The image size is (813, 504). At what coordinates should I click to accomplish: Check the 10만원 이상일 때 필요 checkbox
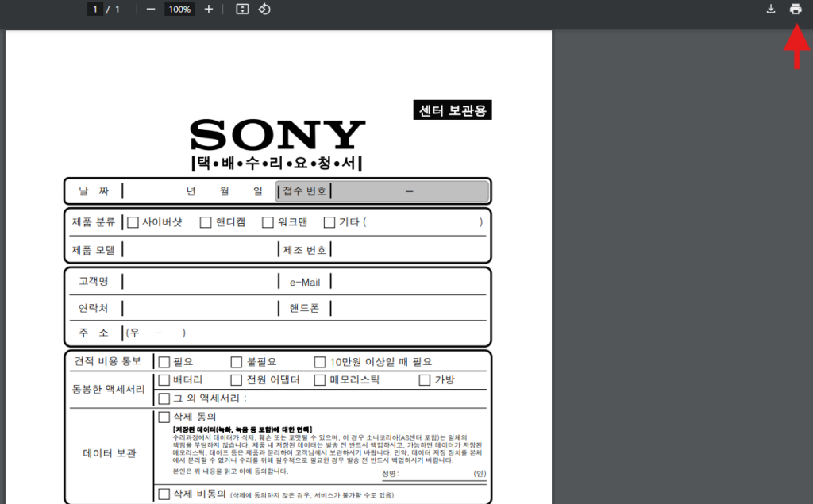tap(320, 362)
